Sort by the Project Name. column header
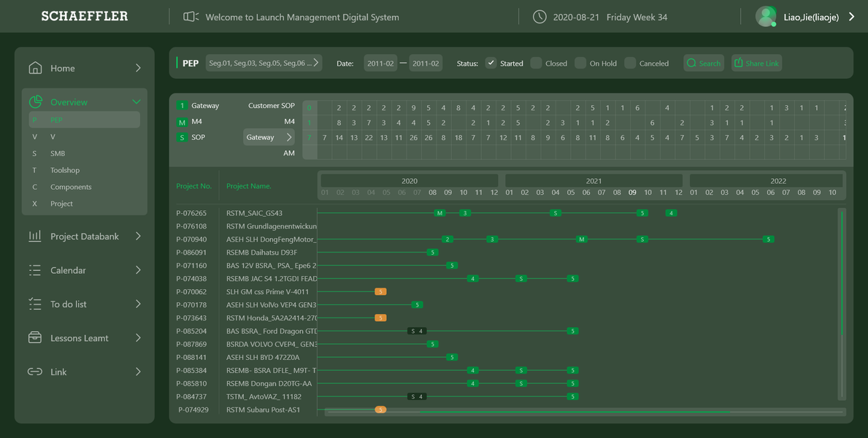Image resolution: width=868 pixels, height=438 pixels. pos(248,186)
